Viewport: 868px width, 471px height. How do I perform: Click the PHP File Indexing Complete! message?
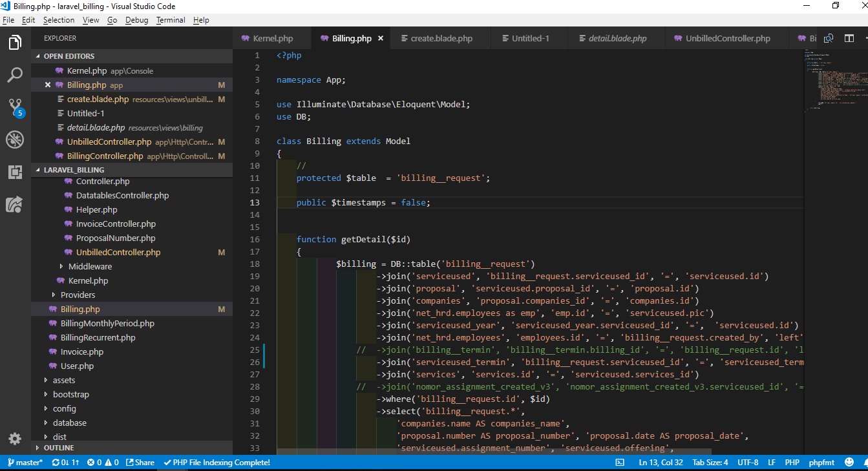[x=217, y=463]
